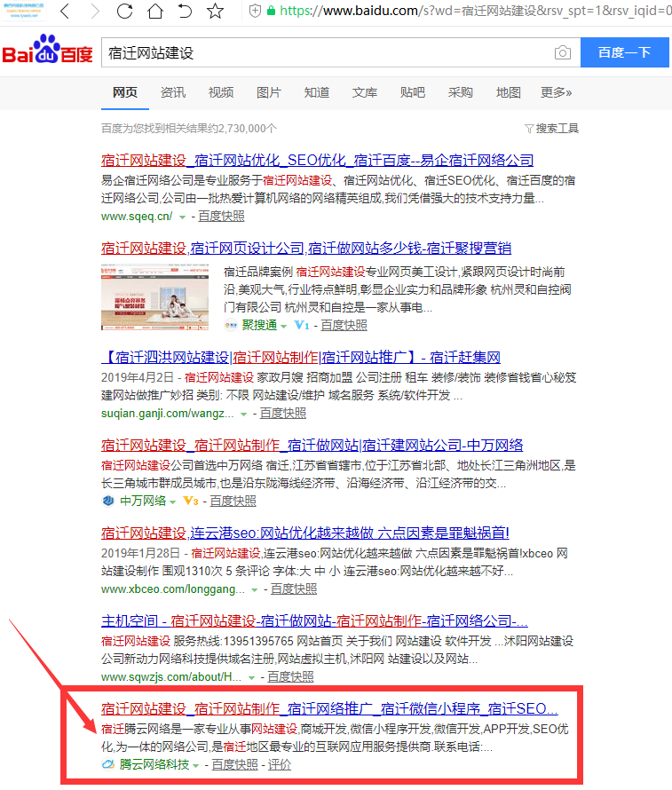
Task: Click the Baidu logo
Action: point(47,50)
